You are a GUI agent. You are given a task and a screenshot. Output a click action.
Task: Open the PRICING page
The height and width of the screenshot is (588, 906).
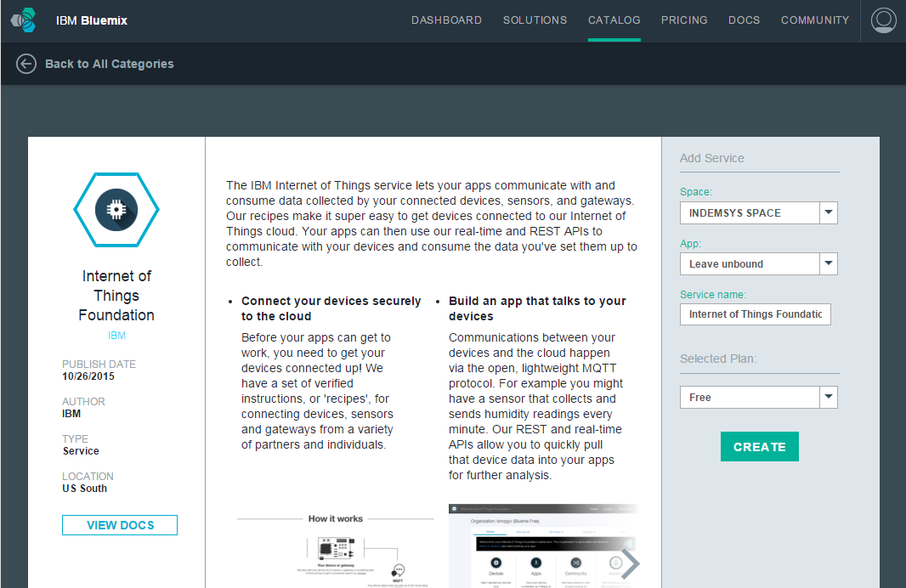click(x=684, y=20)
